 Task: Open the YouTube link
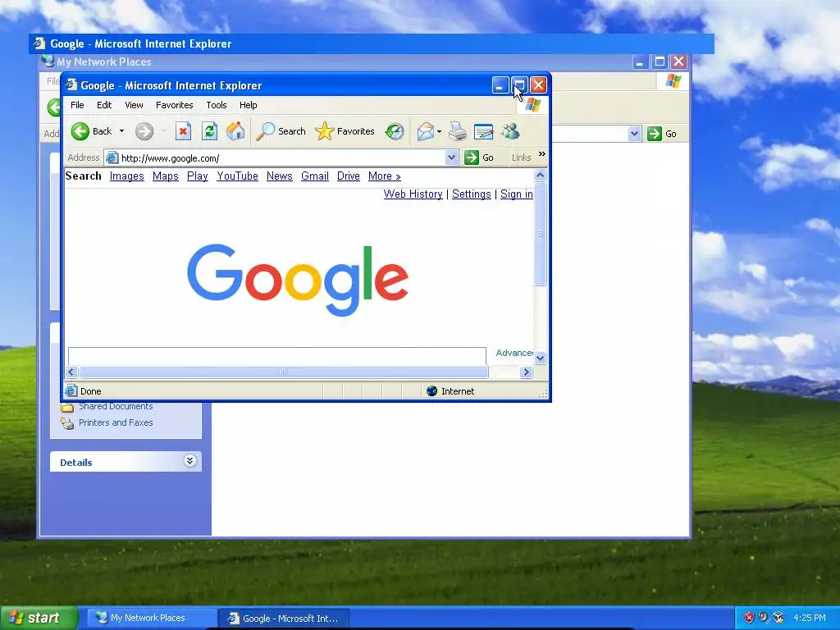point(237,176)
